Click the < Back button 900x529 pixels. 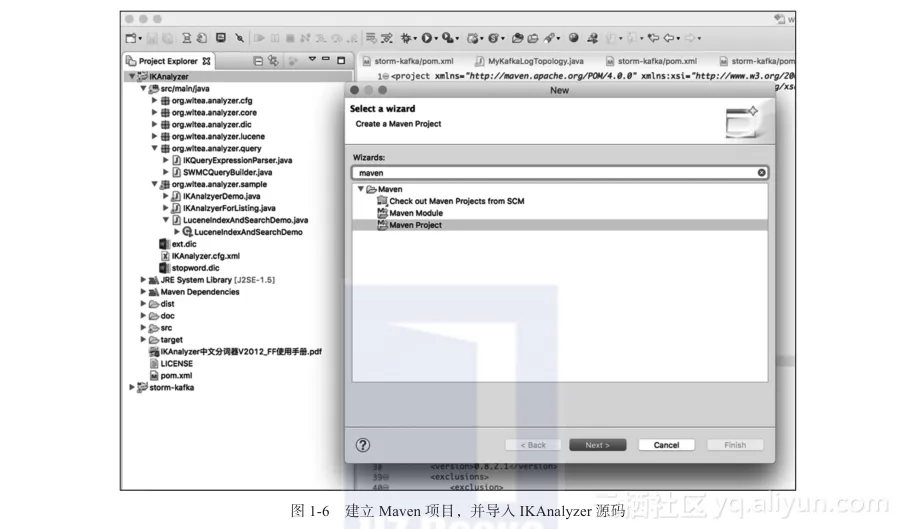(x=533, y=445)
